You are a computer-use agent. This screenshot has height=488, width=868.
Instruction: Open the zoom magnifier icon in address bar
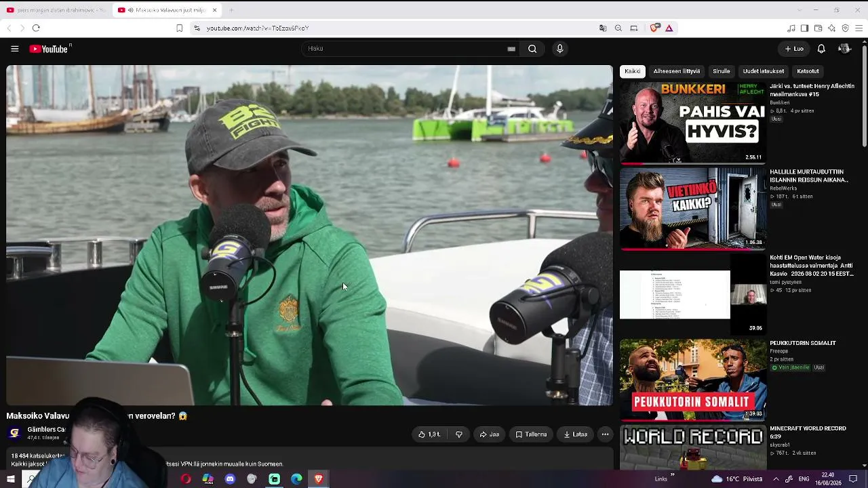pos(618,28)
